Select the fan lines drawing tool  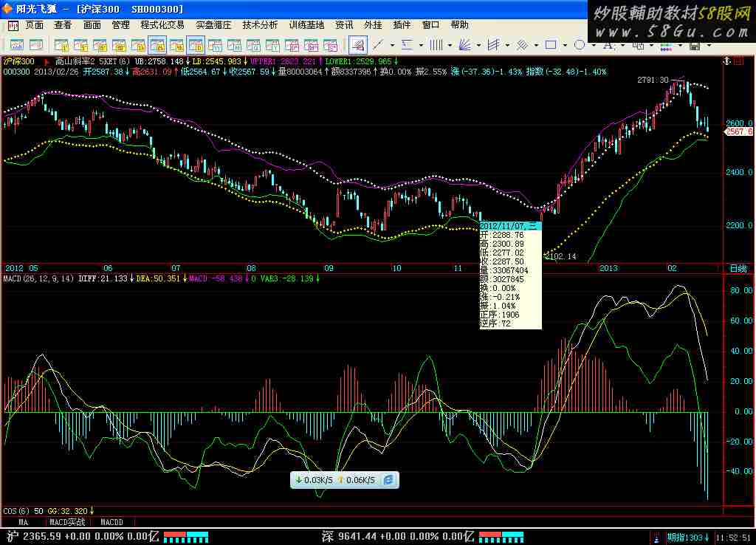coord(465,45)
